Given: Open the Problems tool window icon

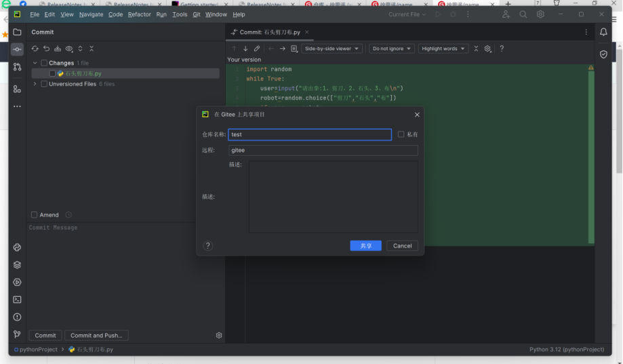Looking at the screenshot, I should 17,317.
